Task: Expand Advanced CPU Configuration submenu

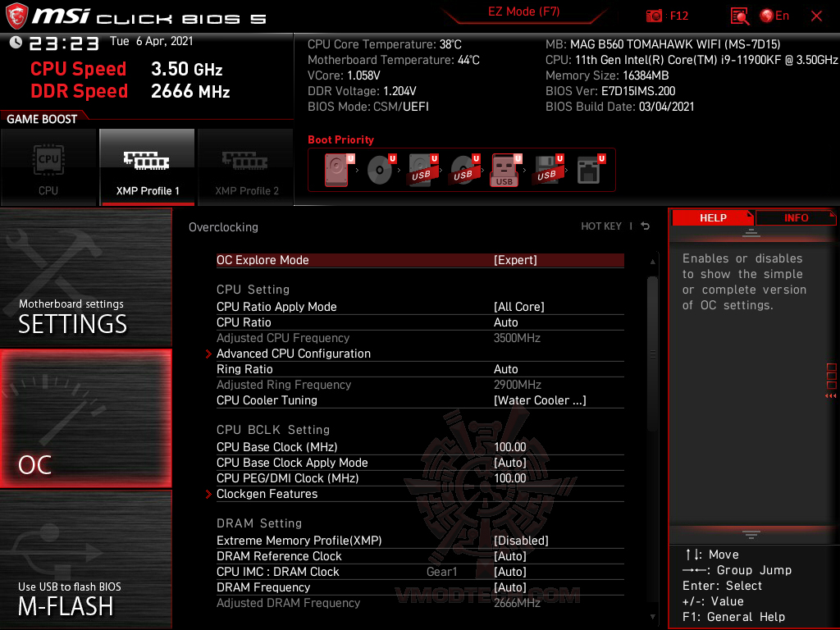Action: (x=420, y=354)
